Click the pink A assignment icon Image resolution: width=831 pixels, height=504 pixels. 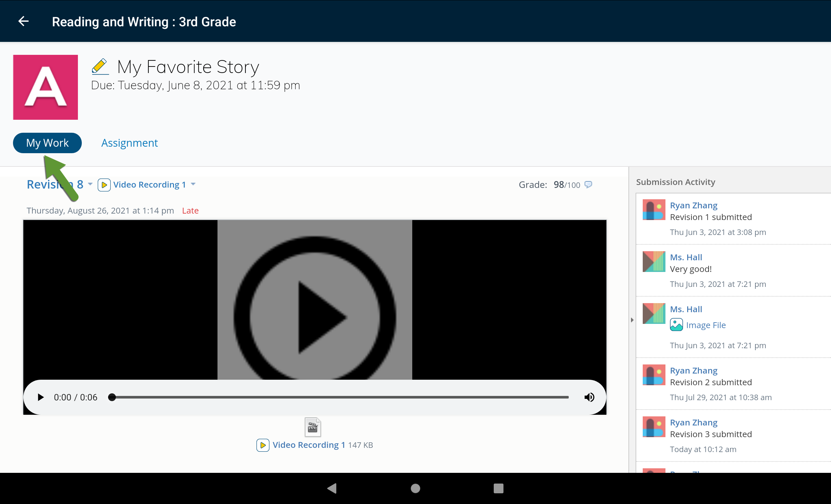pos(45,87)
